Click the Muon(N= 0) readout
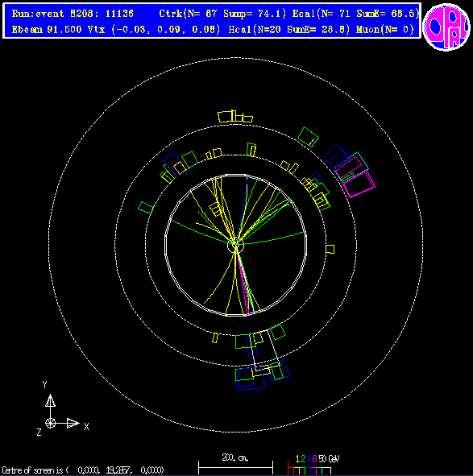473x476 pixels. (x=385, y=30)
